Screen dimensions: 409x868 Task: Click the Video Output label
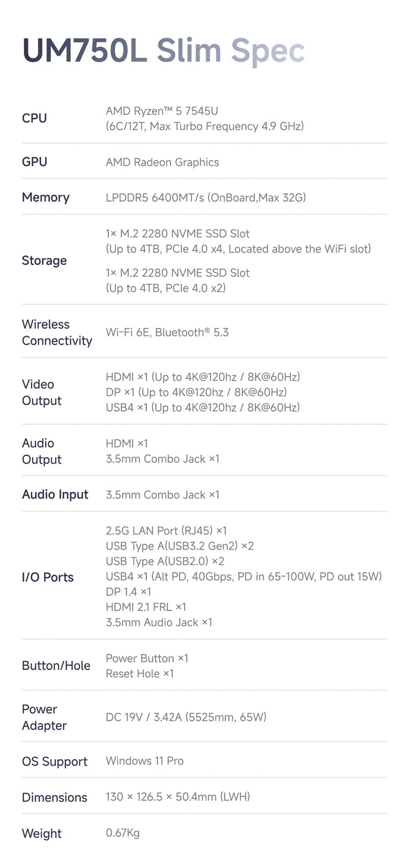point(41,392)
